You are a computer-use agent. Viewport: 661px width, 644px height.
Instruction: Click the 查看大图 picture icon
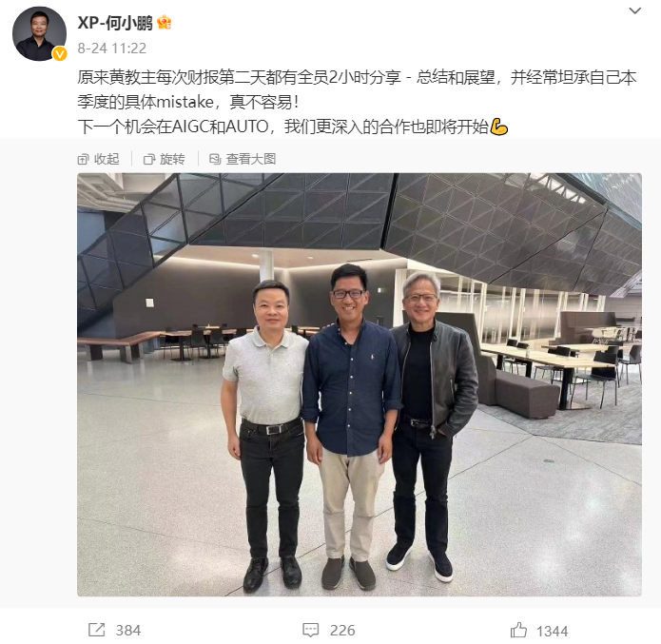click(x=215, y=160)
